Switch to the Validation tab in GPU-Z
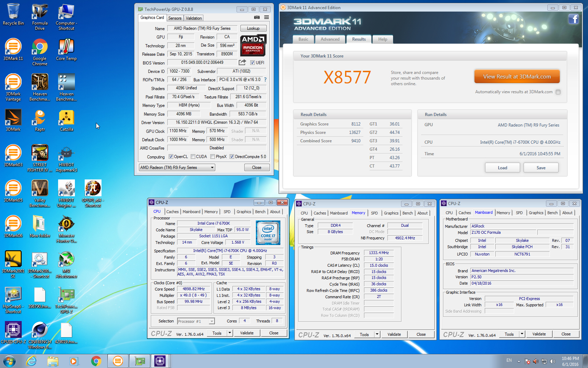588x368 pixels. pyautogui.click(x=194, y=18)
